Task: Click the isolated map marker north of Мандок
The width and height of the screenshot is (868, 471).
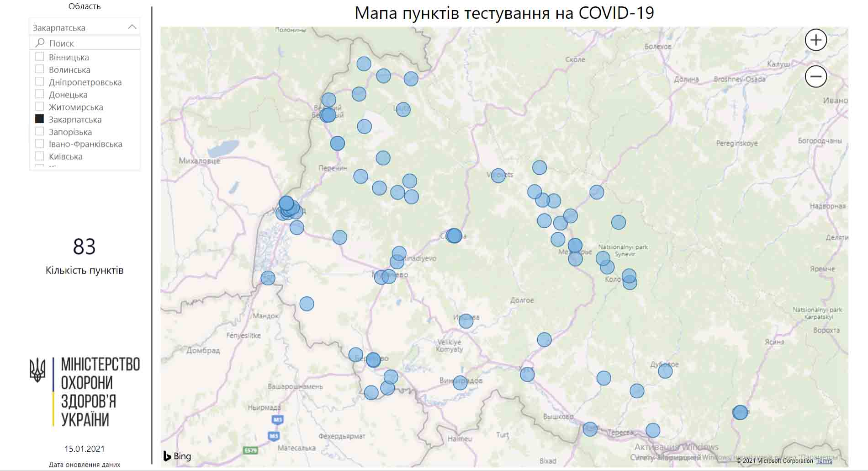Action: pyautogui.click(x=307, y=304)
